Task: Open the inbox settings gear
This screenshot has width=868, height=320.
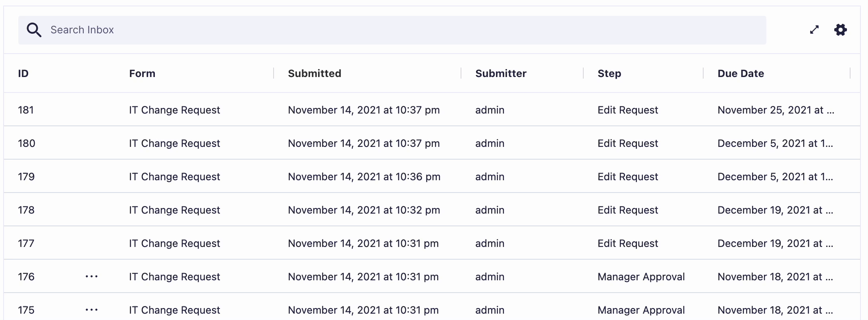Action: [840, 30]
